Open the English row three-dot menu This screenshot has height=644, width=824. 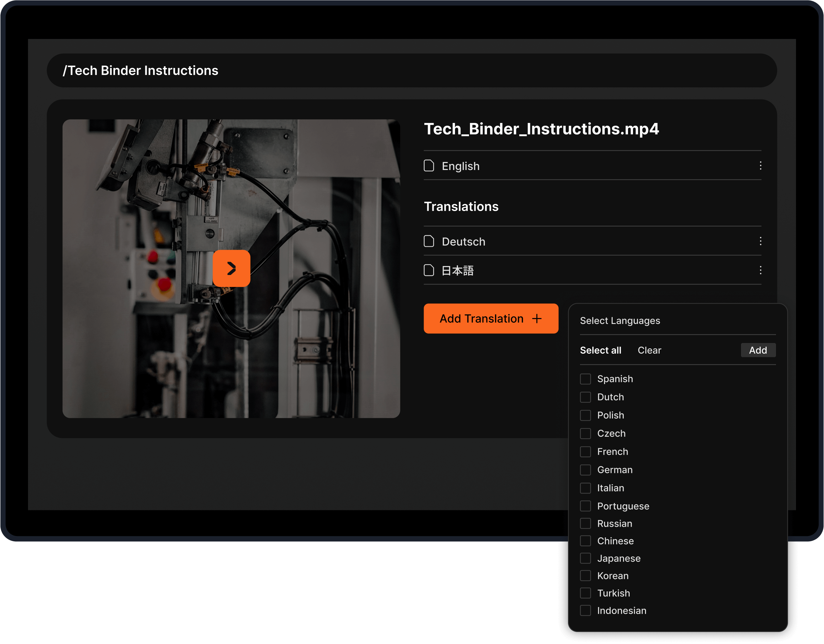[x=760, y=166]
